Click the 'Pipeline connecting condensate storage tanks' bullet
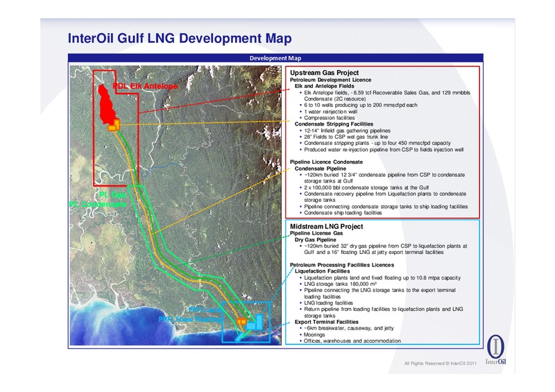This screenshot has width=555, height=392. [384, 207]
